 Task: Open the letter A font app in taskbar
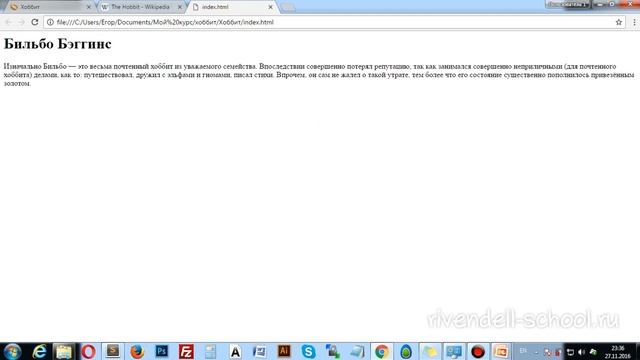pyautogui.click(x=235, y=351)
